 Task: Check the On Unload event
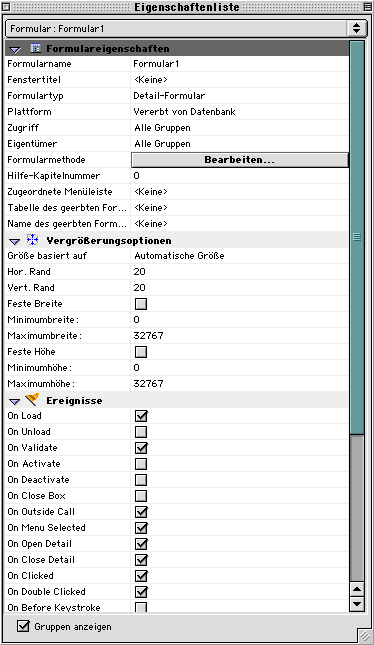point(141,432)
